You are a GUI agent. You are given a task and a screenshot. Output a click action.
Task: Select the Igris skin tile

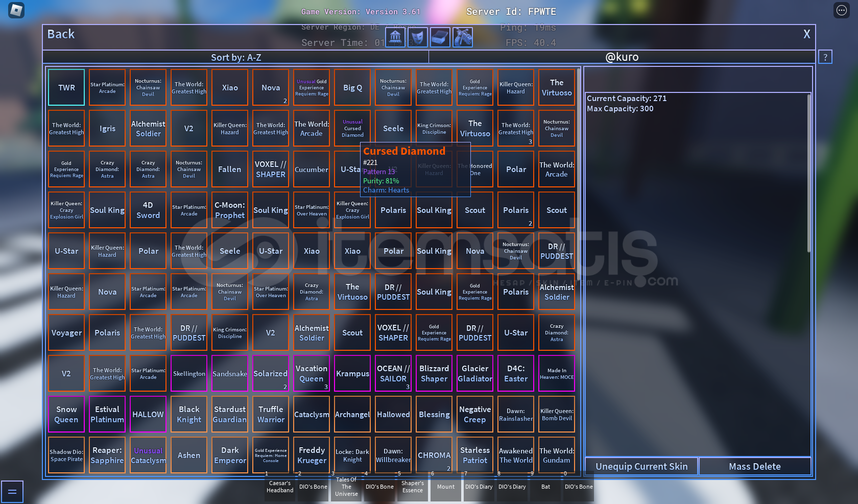(107, 128)
